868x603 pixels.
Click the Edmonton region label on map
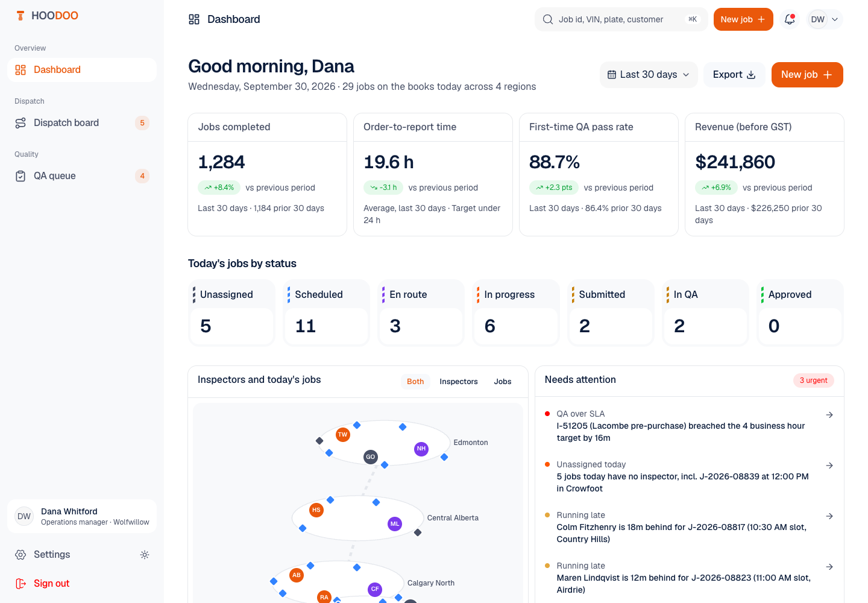coord(471,443)
